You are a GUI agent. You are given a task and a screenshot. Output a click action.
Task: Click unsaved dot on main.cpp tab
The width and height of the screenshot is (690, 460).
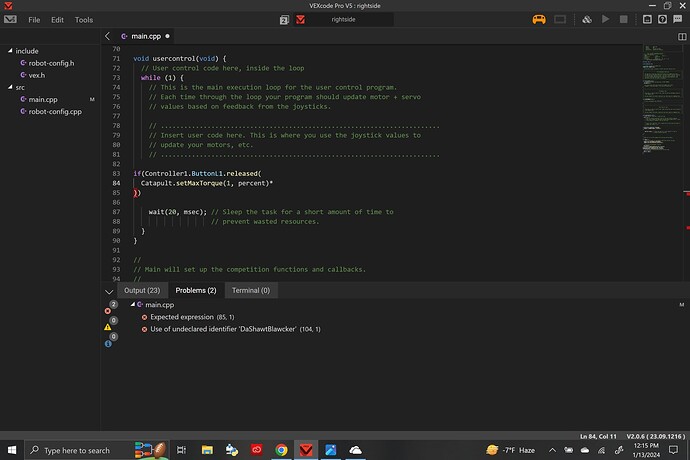coord(167,36)
